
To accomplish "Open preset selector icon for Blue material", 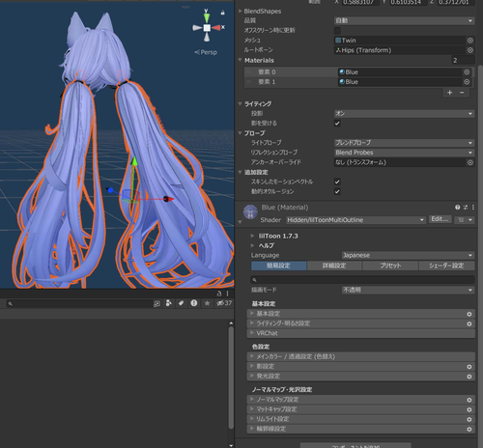I will pos(466,208).
